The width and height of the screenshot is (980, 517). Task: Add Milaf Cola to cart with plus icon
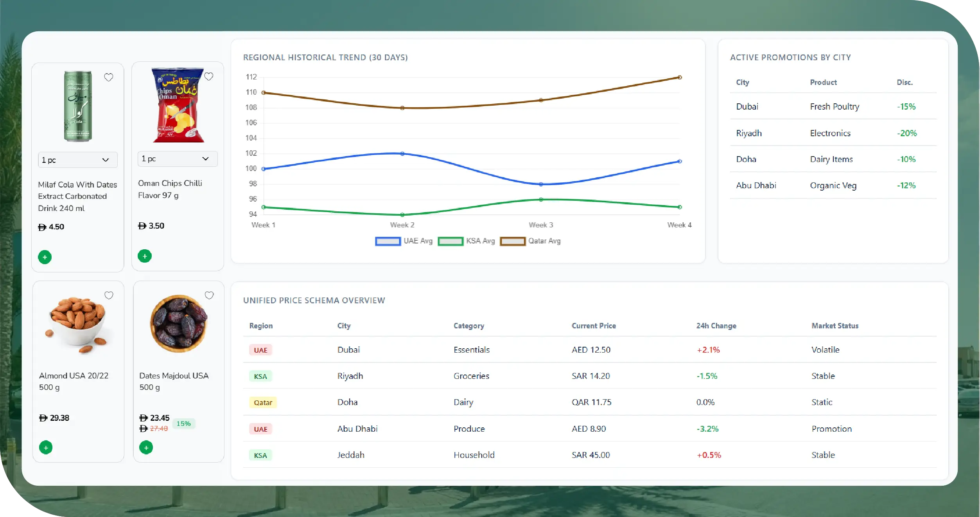click(45, 257)
